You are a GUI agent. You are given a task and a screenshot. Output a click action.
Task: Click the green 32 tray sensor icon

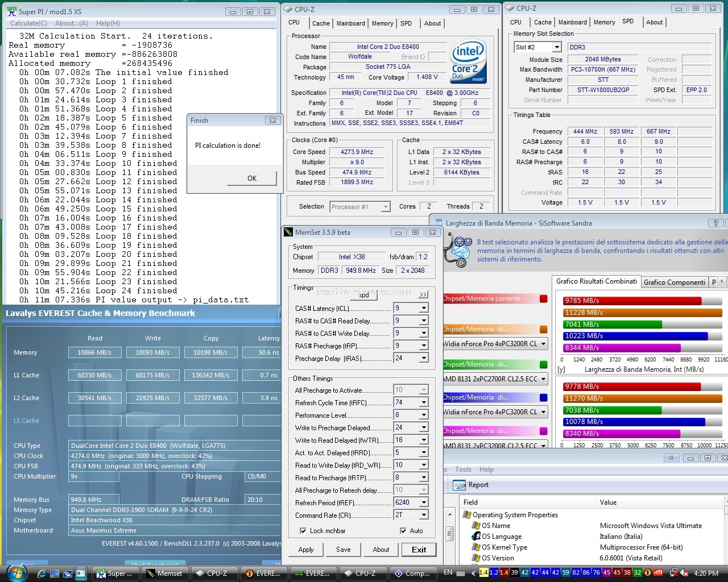pos(638,572)
